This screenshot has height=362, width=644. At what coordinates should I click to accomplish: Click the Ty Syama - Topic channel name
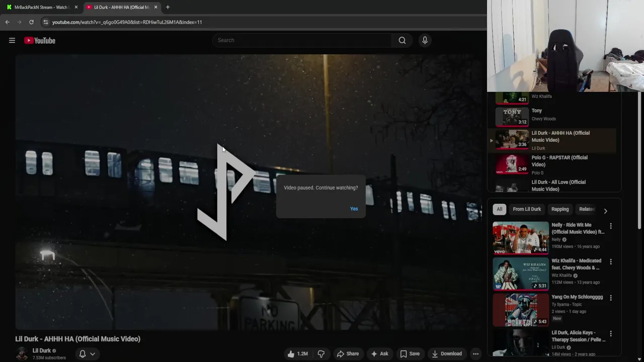point(567,304)
